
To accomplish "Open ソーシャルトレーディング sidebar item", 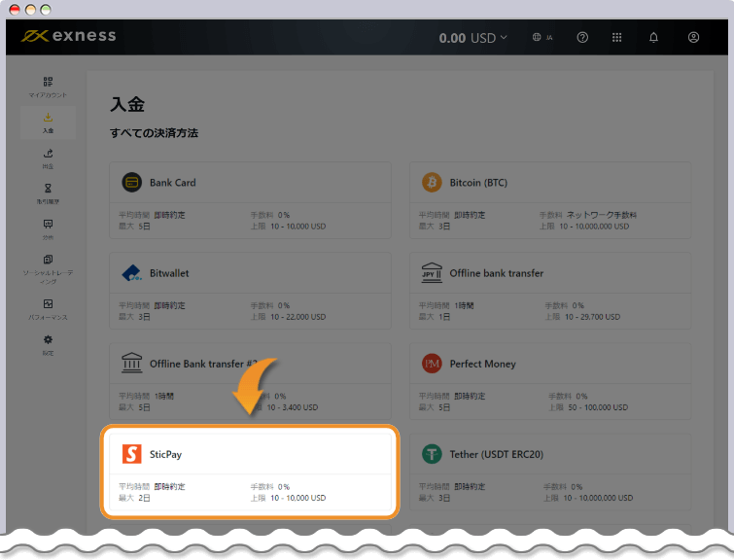I will (48, 269).
